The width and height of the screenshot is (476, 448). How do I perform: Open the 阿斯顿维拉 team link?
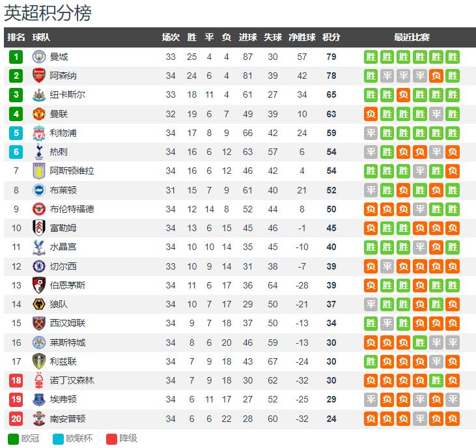click(72, 171)
